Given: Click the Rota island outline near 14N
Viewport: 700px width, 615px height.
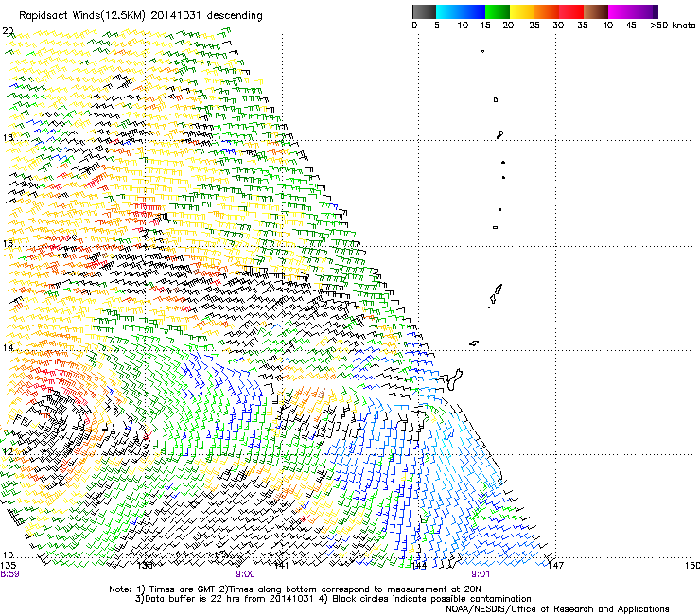Looking at the screenshot, I should tap(474, 343).
